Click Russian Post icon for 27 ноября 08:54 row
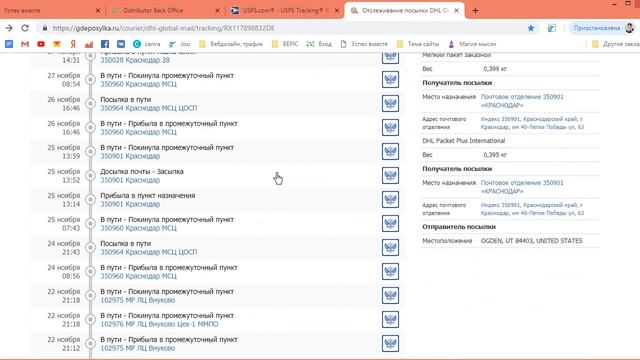Viewport: 640px width, 360px height. (x=390, y=80)
